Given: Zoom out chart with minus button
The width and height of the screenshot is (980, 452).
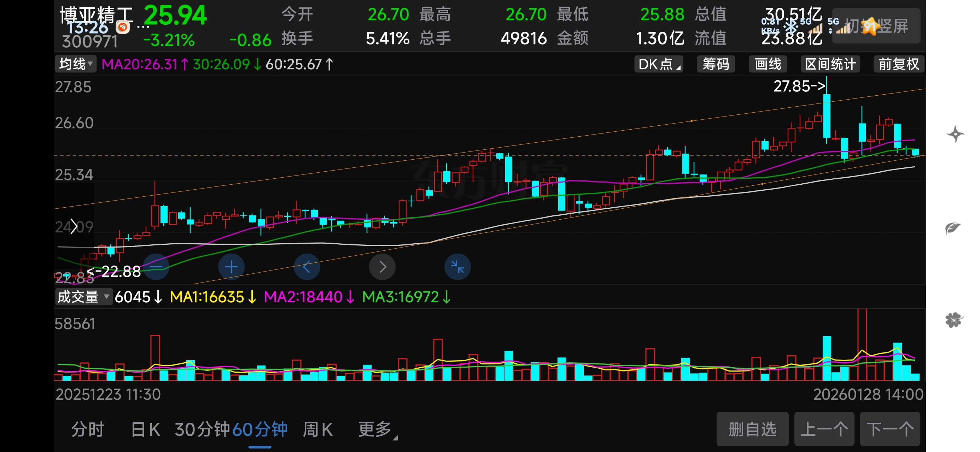Looking at the screenshot, I should [x=156, y=267].
